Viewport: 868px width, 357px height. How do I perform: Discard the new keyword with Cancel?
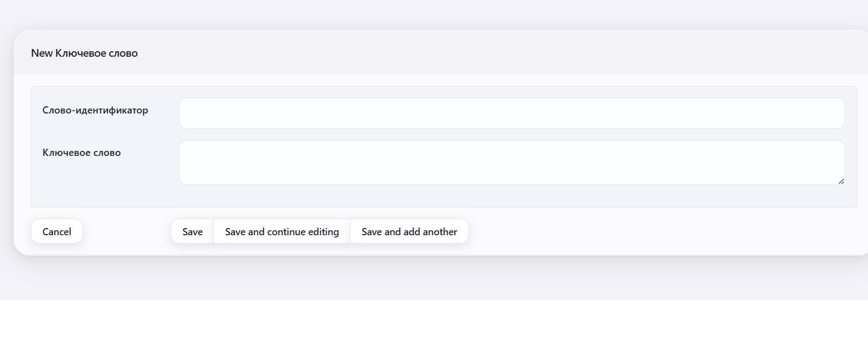pyautogui.click(x=57, y=231)
